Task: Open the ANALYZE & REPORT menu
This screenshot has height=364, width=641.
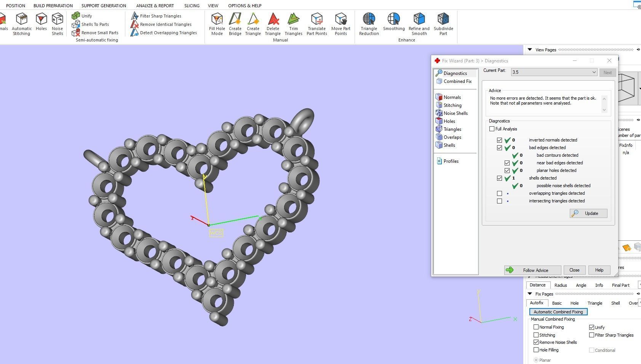Action: pos(155,5)
